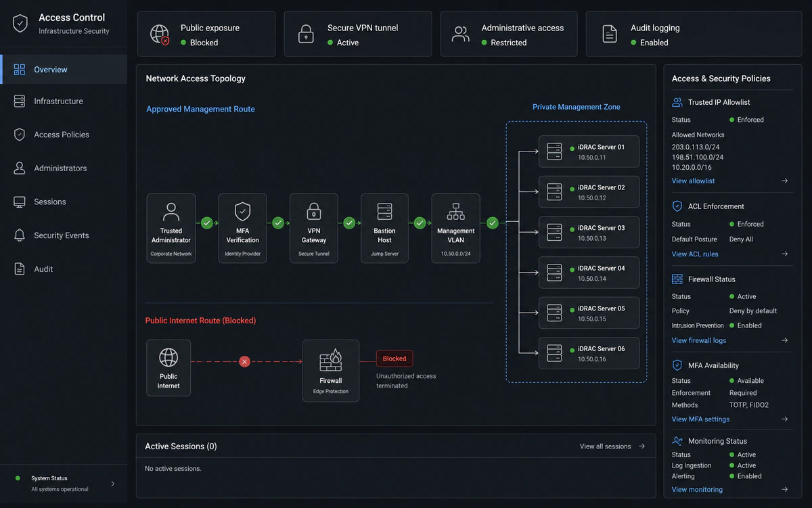The image size is (812, 508).
Task: Select the iDRAC Server 03 card
Action: (589, 233)
